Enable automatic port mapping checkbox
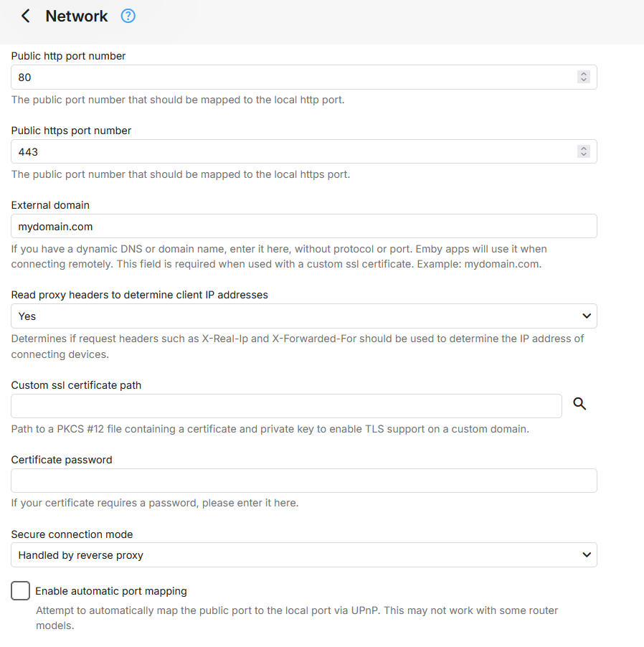Image resolution: width=644 pixels, height=647 pixels. (x=21, y=591)
